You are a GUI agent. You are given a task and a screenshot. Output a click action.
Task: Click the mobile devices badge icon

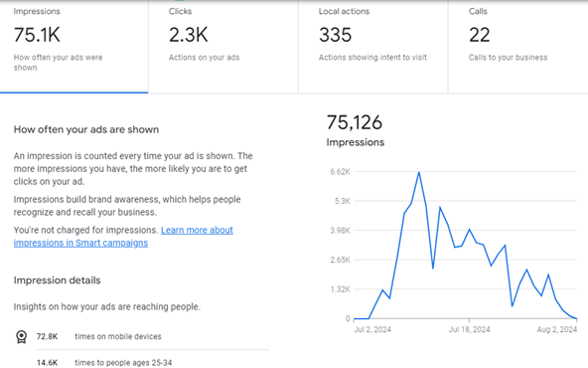point(22,337)
